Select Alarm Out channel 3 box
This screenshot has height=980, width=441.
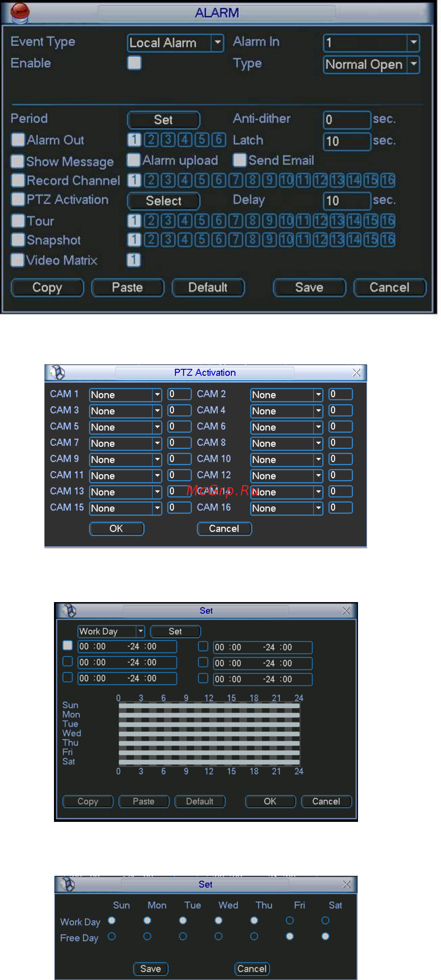(x=168, y=140)
